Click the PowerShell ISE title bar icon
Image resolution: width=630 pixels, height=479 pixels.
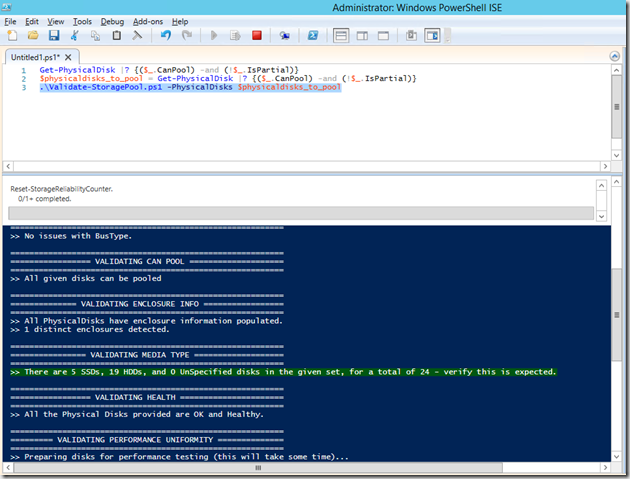[x=6, y=7]
